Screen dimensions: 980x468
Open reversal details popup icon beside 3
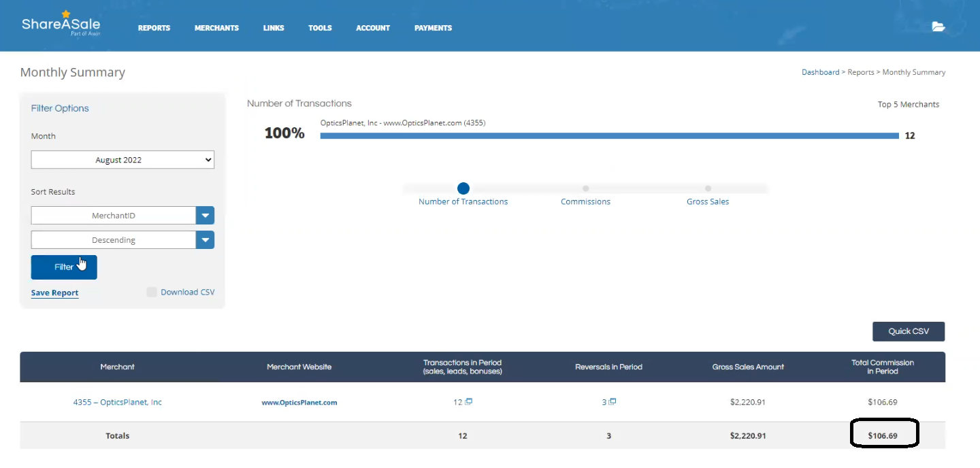[x=612, y=401]
